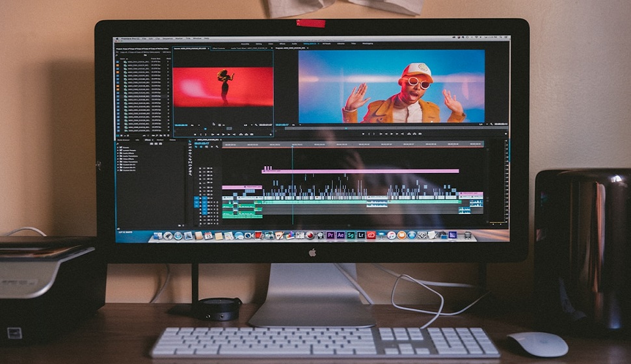Image resolution: width=631 pixels, height=364 pixels.
Task: Open Source monitor settings wrench
Action: [256, 125]
